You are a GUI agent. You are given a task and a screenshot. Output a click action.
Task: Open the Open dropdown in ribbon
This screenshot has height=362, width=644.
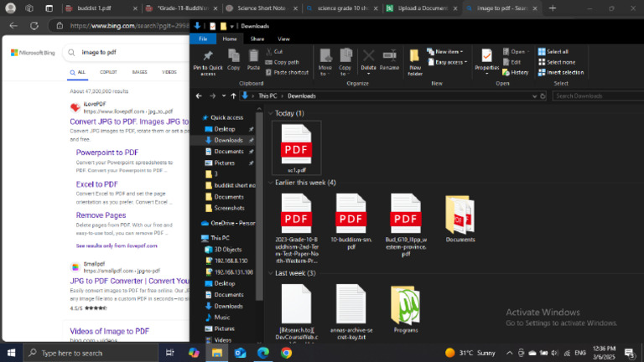[517, 52]
